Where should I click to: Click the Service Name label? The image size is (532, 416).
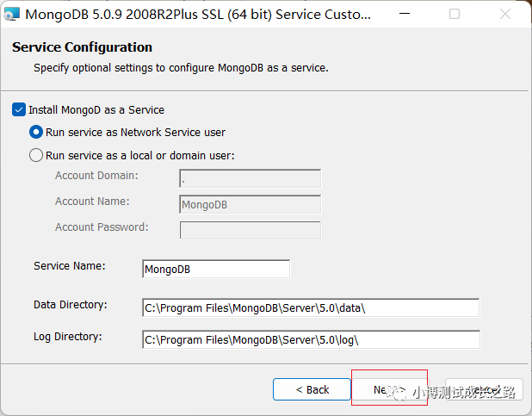click(x=70, y=266)
